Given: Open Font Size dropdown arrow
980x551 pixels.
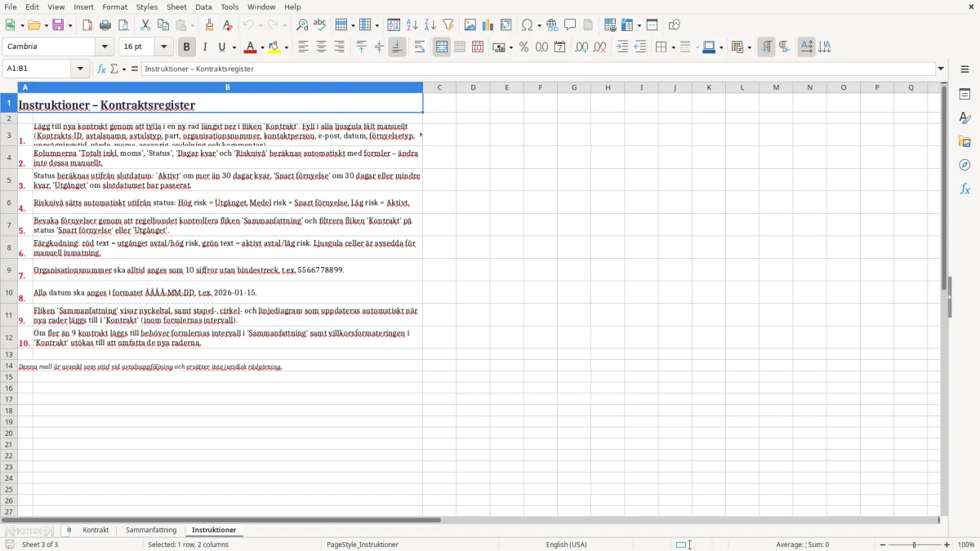Looking at the screenshot, I should click(x=163, y=47).
